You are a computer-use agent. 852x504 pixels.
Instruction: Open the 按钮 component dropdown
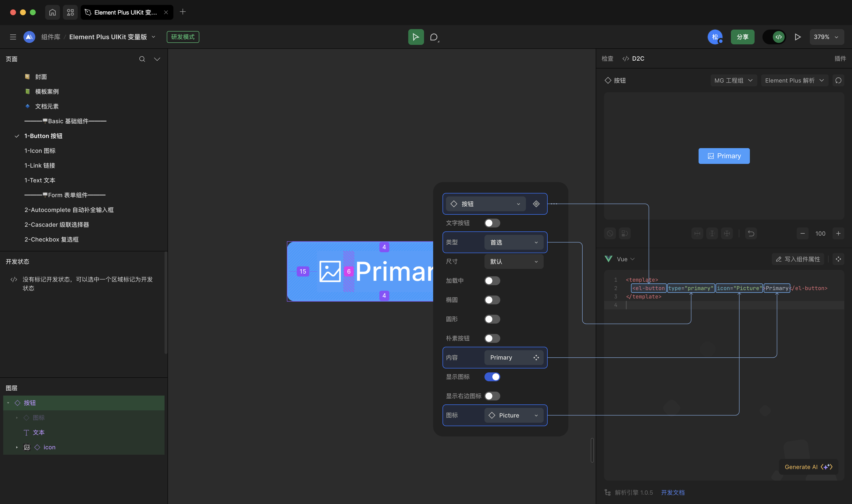pyautogui.click(x=486, y=204)
